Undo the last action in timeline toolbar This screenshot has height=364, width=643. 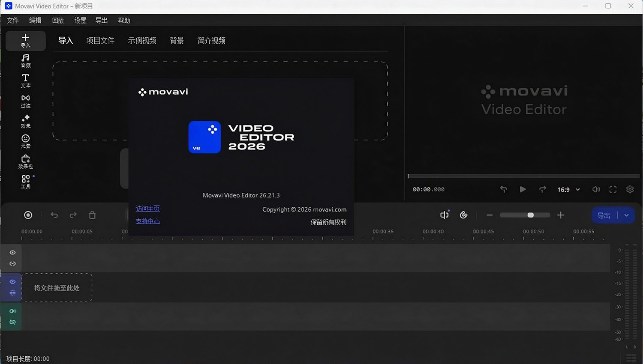click(x=54, y=215)
